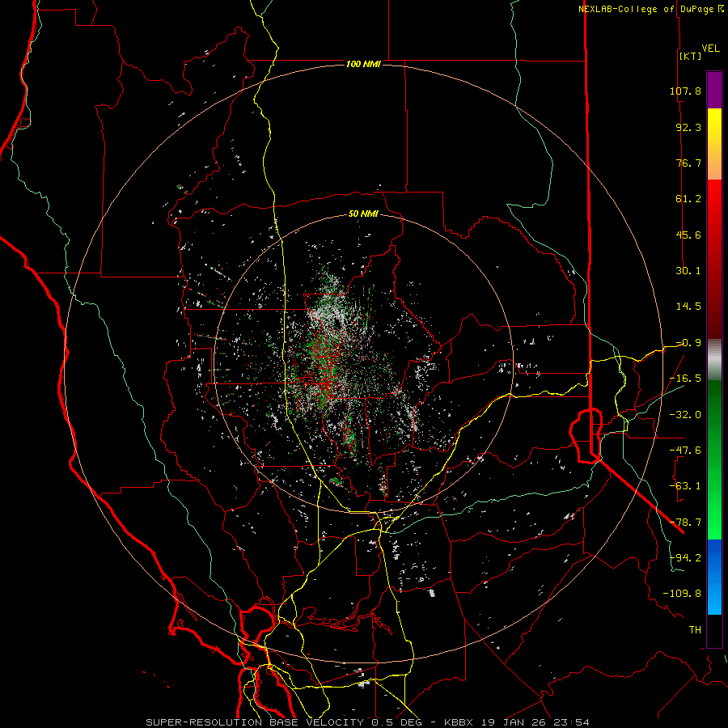The image size is (728, 728).
Task: Click the TH threshold legend label
Action: [x=695, y=630]
